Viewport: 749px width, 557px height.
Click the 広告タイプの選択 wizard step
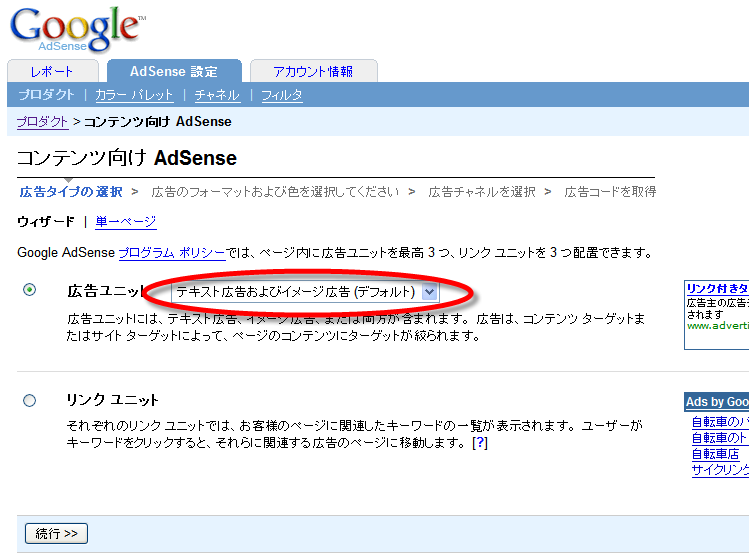point(71,192)
